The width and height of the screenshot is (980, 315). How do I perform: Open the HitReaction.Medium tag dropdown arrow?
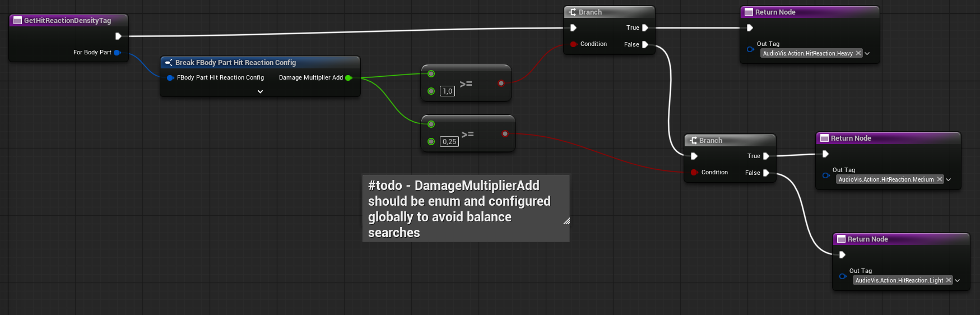[x=949, y=180]
